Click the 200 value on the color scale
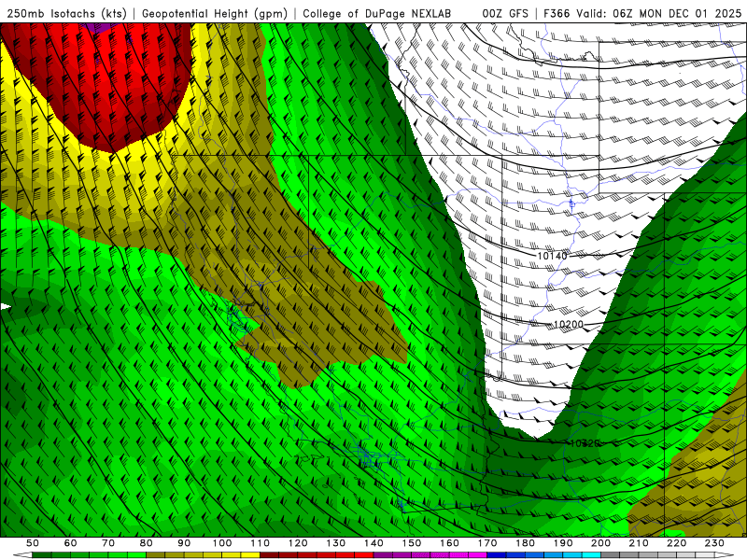The height and width of the screenshot is (560, 747). [601, 543]
